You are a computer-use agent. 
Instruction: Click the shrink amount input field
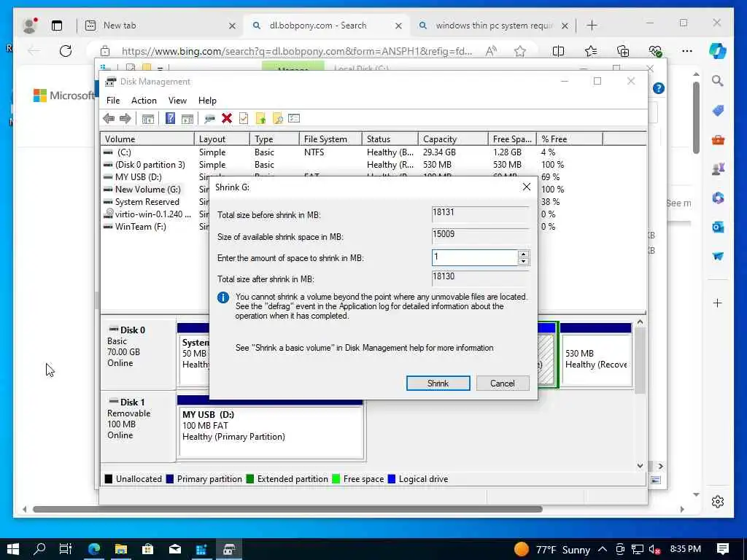point(474,257)
